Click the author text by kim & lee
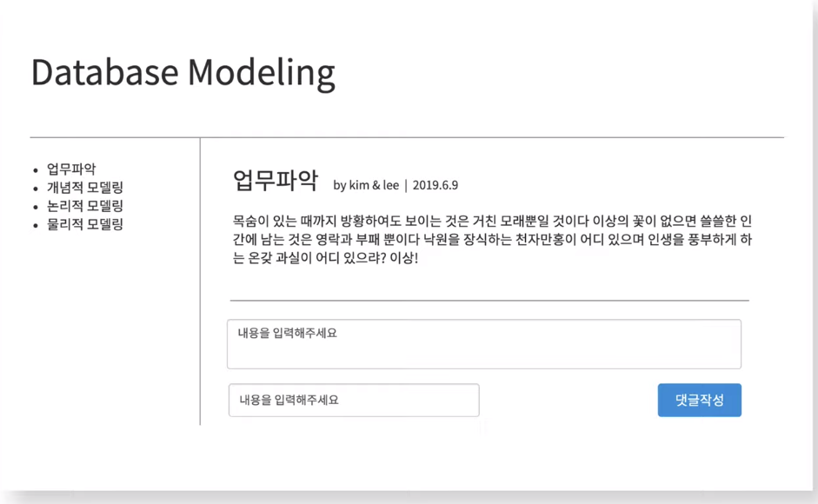Viewport: 818px width, 504px height. coord(366,185)
